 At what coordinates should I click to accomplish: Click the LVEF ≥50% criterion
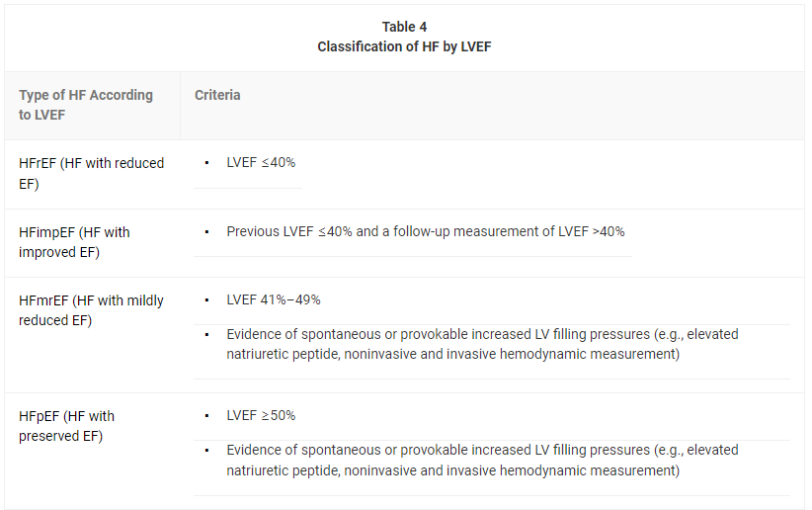pos(261,415)
